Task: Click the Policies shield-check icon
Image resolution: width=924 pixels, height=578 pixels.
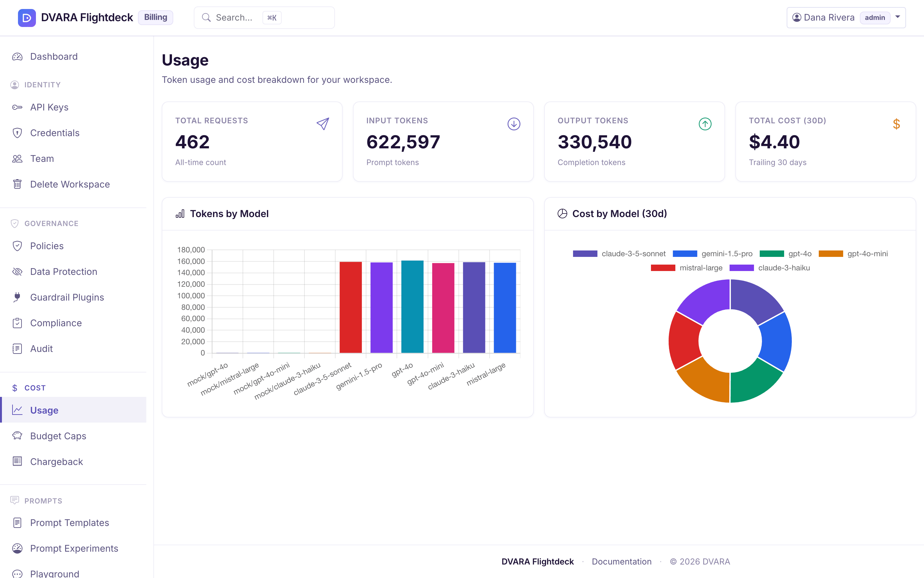Action: point(17,246)
